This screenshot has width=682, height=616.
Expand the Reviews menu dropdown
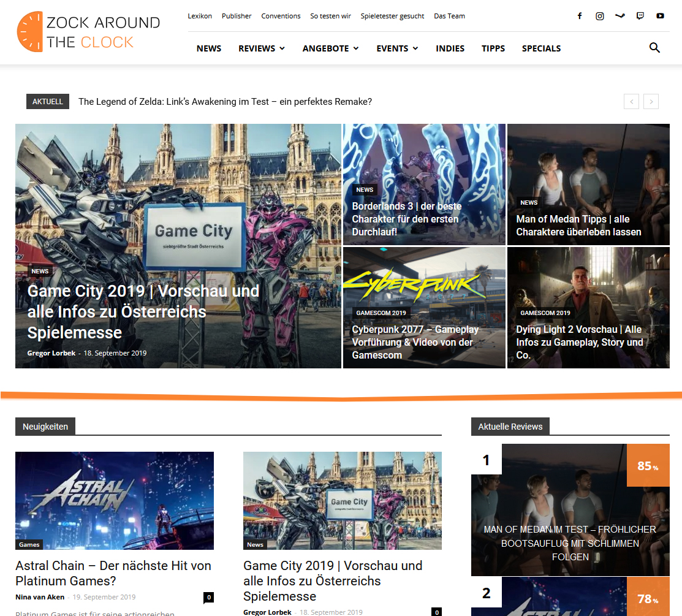point(262,48)
